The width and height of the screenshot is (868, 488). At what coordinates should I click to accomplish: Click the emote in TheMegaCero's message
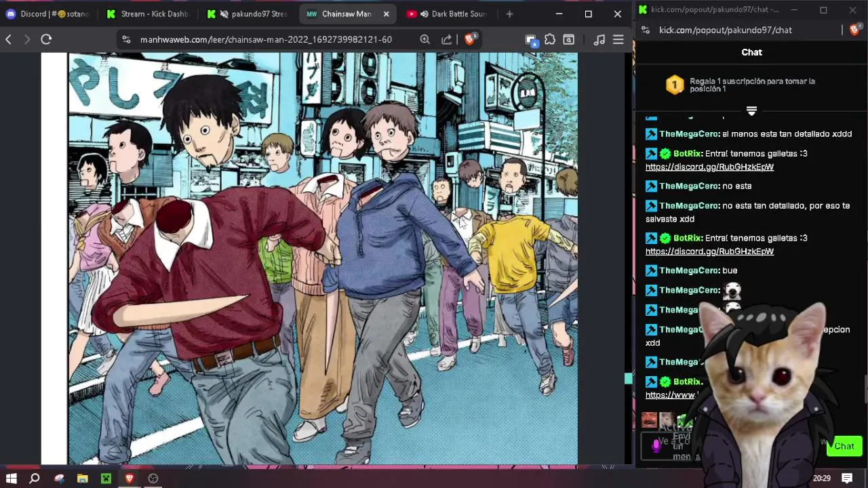click(x=732, y=291)
